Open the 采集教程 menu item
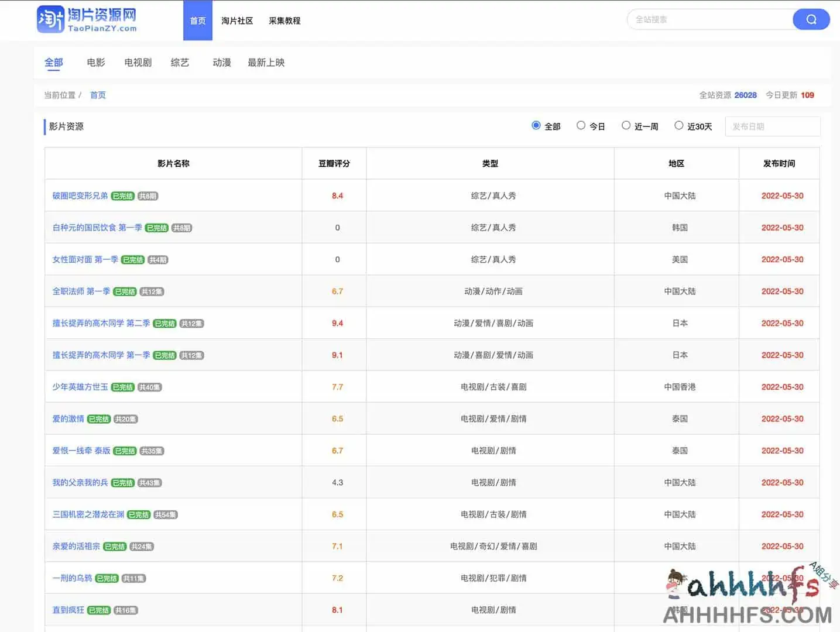840x632 pixels. (x=284, y=20)
